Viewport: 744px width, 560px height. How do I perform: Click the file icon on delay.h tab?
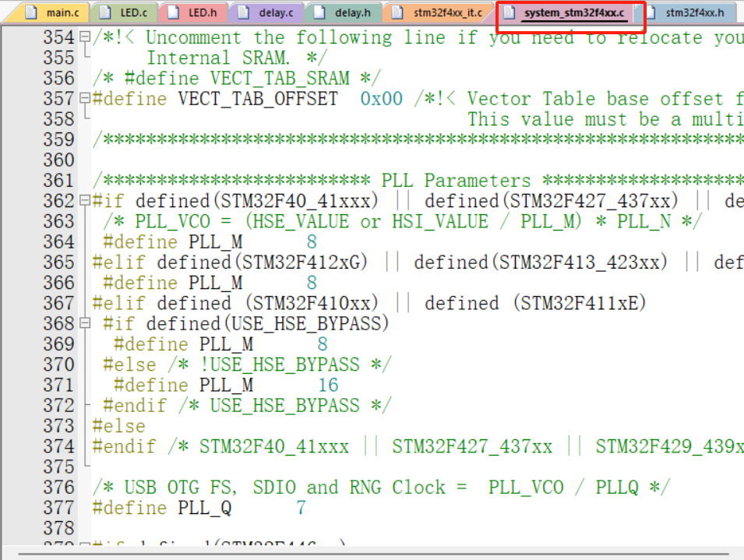321,12
